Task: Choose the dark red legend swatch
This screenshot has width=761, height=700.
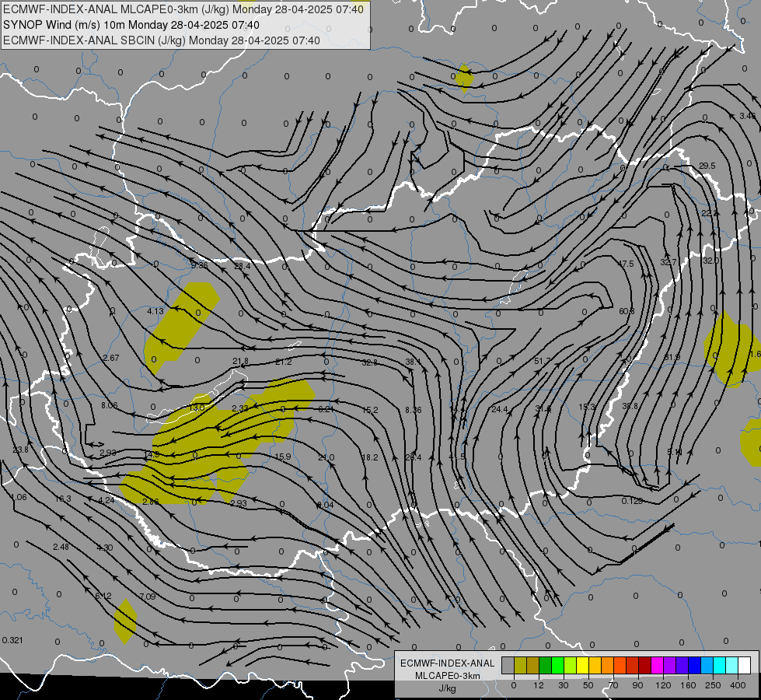Action: point(645,666)
